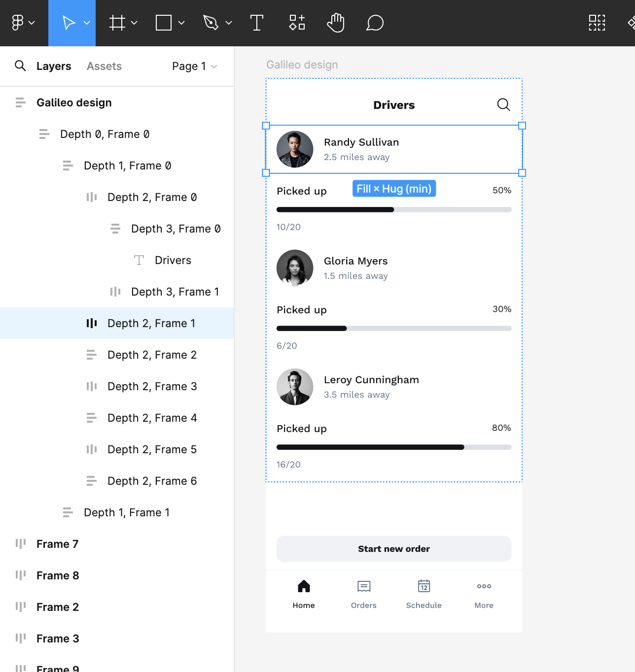Select the Schedule tab label
The image size is (635, 672).
(424, 605)
